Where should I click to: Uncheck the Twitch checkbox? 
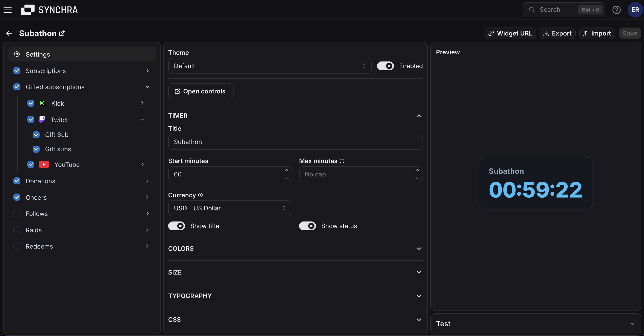[31, 119]
